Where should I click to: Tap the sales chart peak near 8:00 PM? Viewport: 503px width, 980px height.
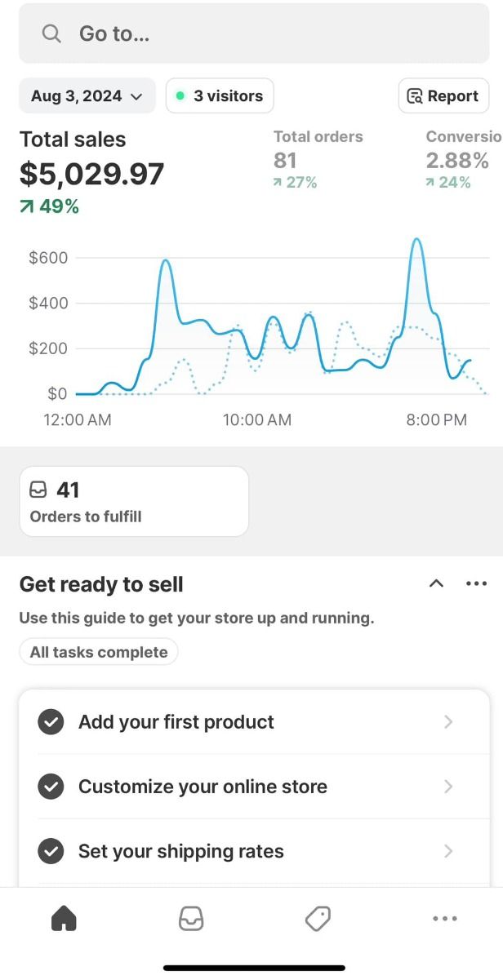416,240
